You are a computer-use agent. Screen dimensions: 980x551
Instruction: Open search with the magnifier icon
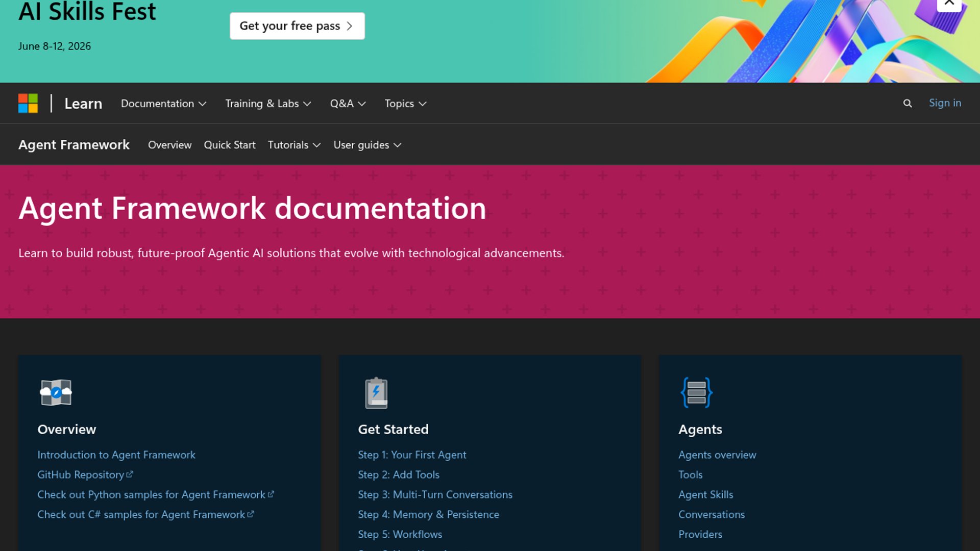tap(908, 104)
